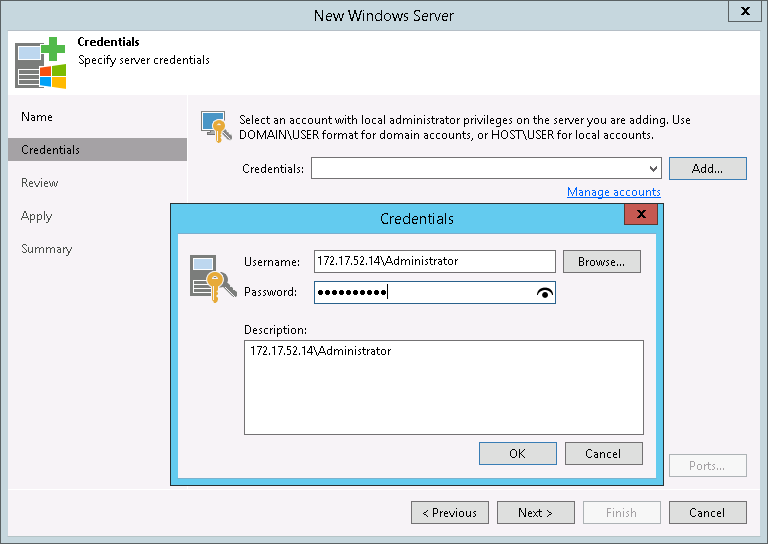The width and height of the screenshot is (768, 544).
Task: Open the Manage accounts link
Action: click(614, 192)
